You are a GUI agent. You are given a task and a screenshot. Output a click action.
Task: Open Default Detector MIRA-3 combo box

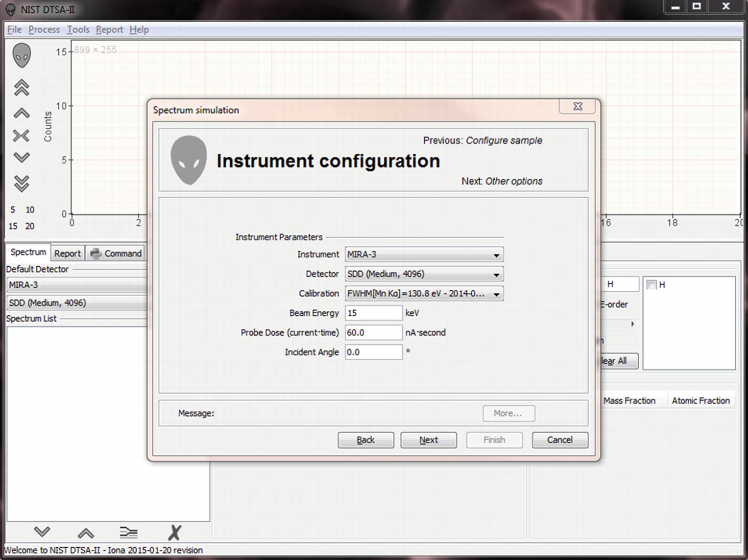click(x=77, y=285)
